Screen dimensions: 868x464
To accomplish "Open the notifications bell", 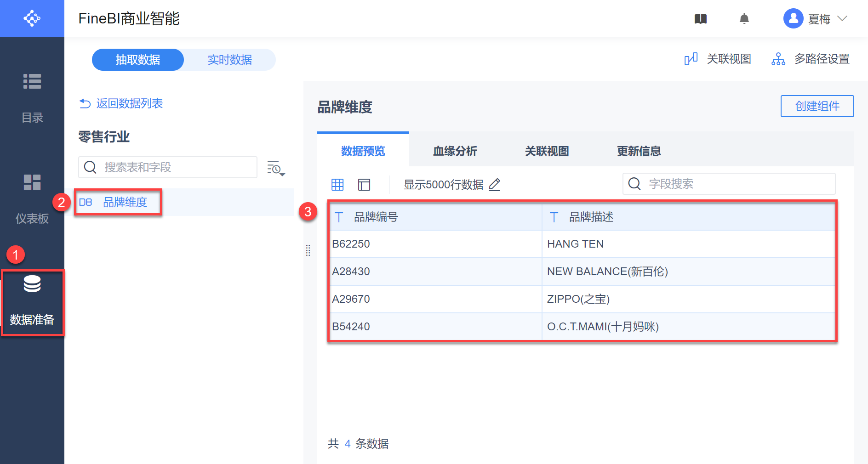I will [x=744, y=19].
